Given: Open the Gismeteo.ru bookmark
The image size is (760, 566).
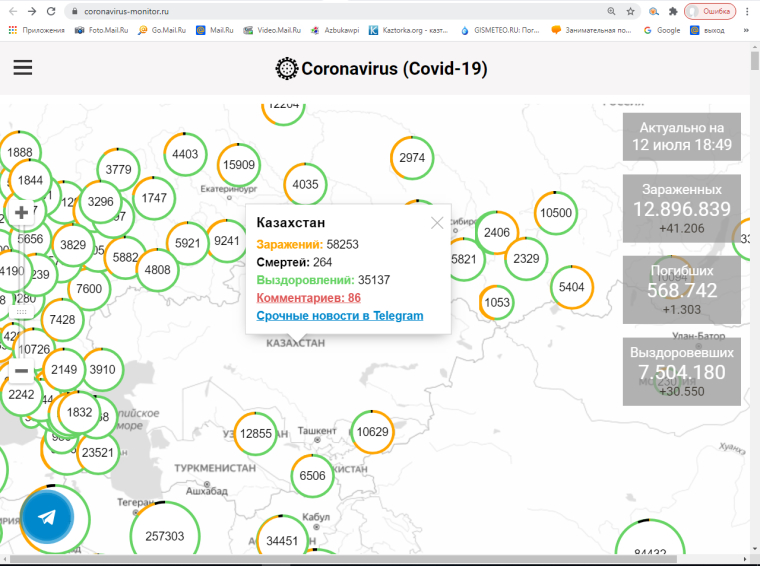Looking at the screenshot, I should pos(500,30).
